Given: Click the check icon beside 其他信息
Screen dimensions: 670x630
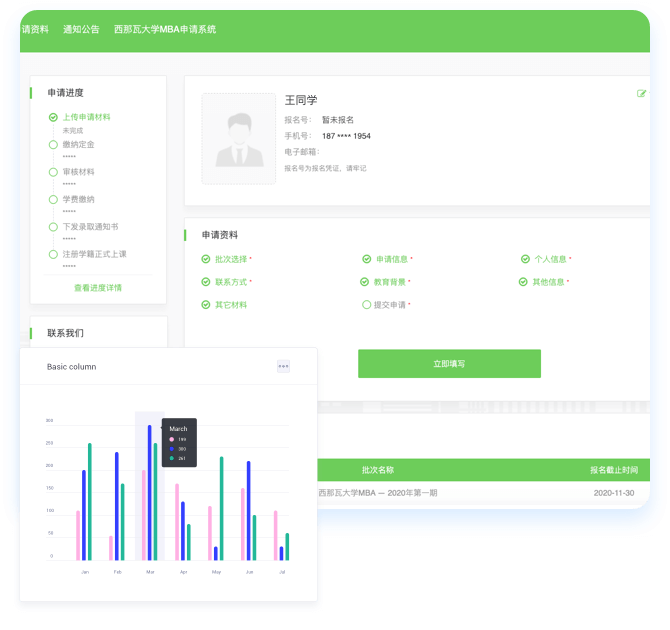Looking at the screenshot, I should 525,282.
